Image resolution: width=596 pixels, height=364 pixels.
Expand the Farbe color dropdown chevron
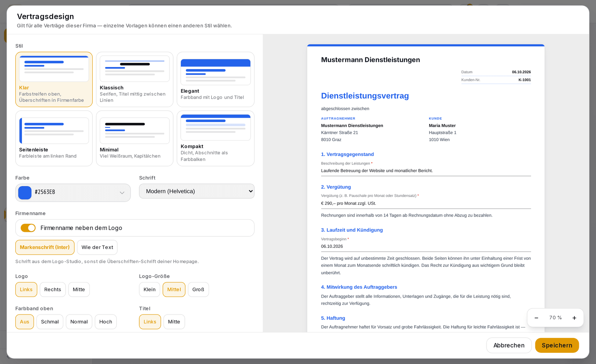click(x=122, y=193)
